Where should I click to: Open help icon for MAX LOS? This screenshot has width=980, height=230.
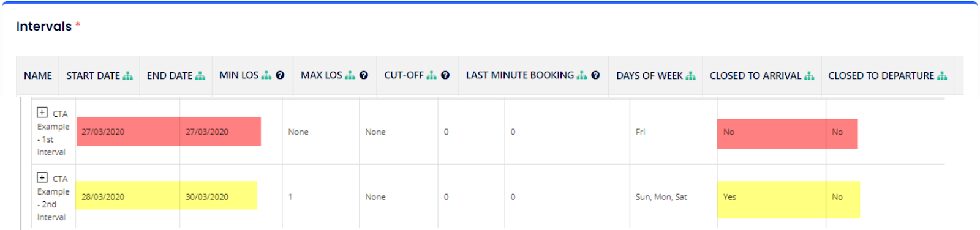coord(364,75)
